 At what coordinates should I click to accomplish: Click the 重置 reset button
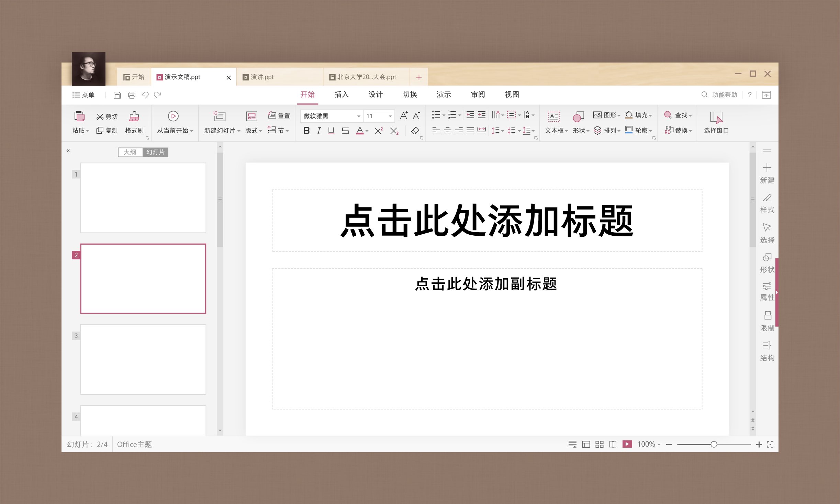coord(279,116)
